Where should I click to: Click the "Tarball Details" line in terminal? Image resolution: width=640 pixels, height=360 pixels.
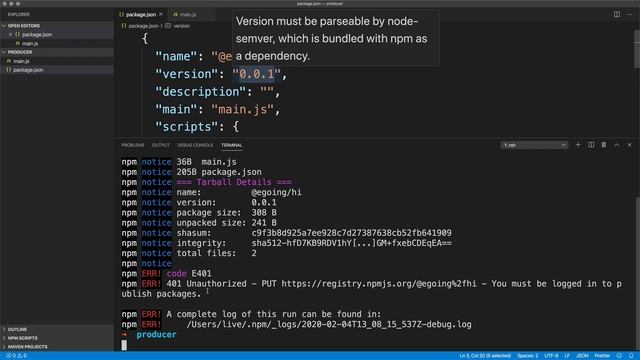[x=234, y=182]
